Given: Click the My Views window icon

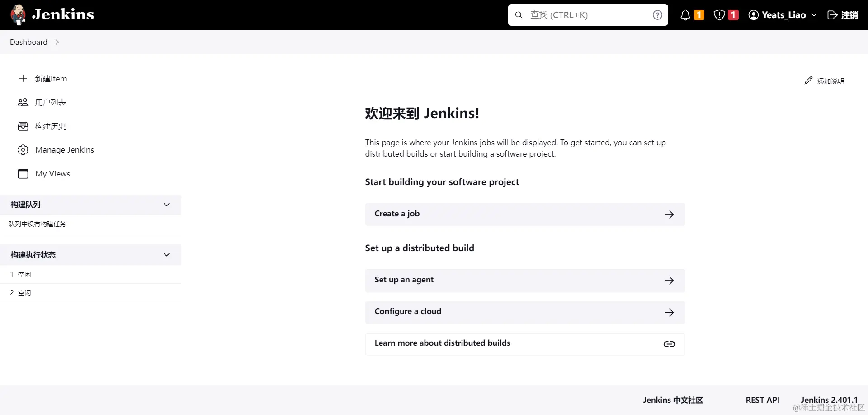Looking at the screenshot, I should 23,174.
